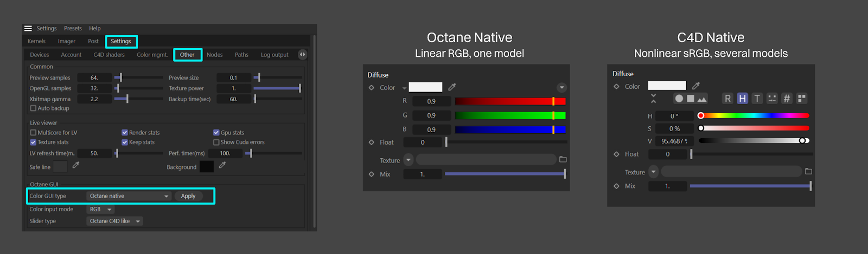Click the hex (#) color mode icon

click(x=787, y=99)
